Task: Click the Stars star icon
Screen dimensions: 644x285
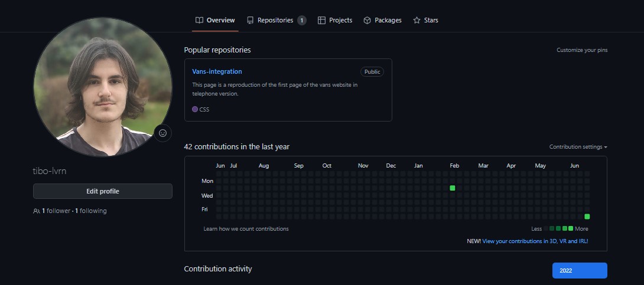Action: click(417, 20)
